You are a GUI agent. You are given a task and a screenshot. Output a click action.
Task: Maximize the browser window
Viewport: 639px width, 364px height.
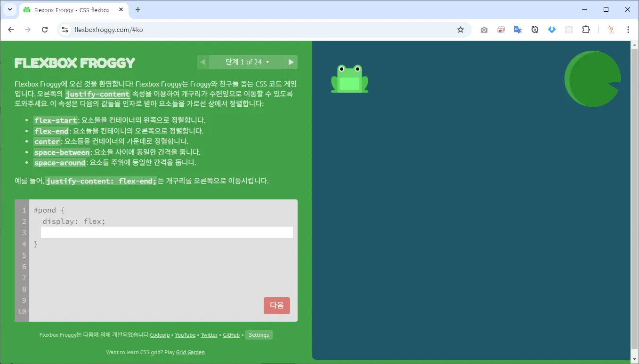pyautogui.click(x=606, y=9)
